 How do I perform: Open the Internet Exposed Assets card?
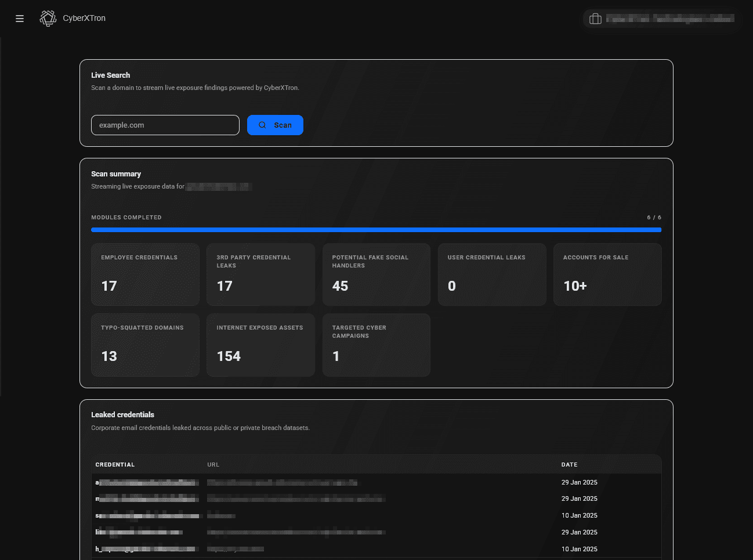(260, 345)
